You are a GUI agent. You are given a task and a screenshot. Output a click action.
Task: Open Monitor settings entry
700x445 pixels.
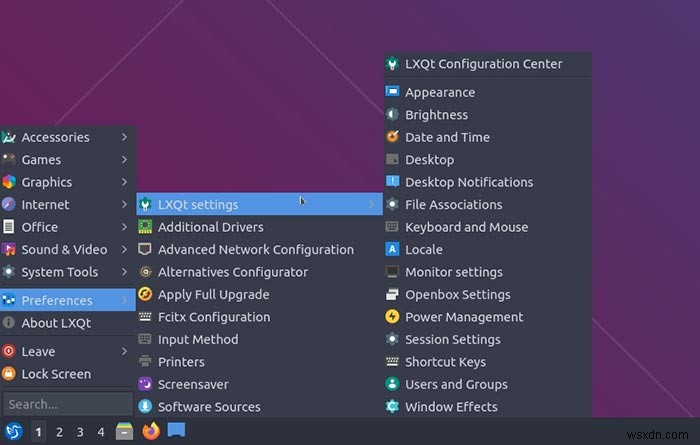coord(488,271)
